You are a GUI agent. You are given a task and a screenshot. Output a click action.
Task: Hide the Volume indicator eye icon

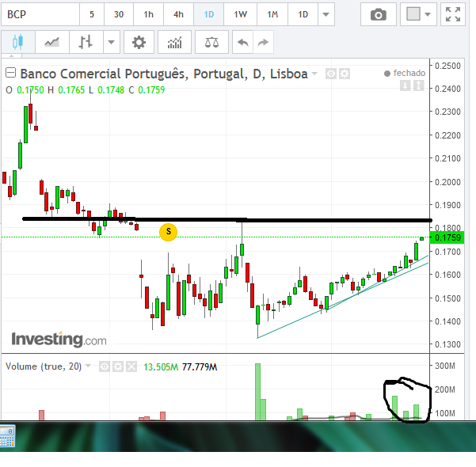coord(104,366)
